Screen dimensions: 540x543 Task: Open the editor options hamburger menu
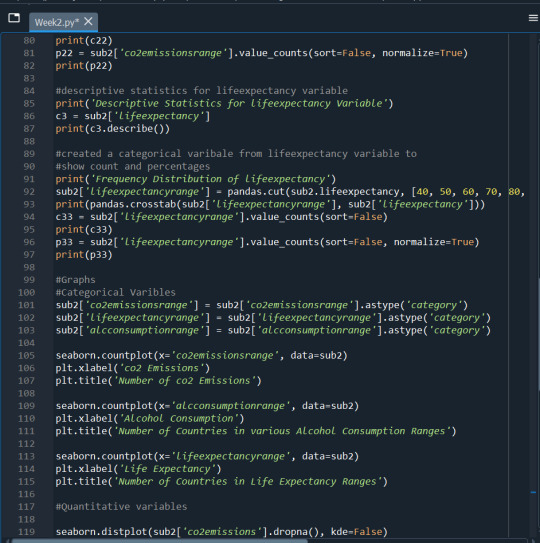click(533, 18)
